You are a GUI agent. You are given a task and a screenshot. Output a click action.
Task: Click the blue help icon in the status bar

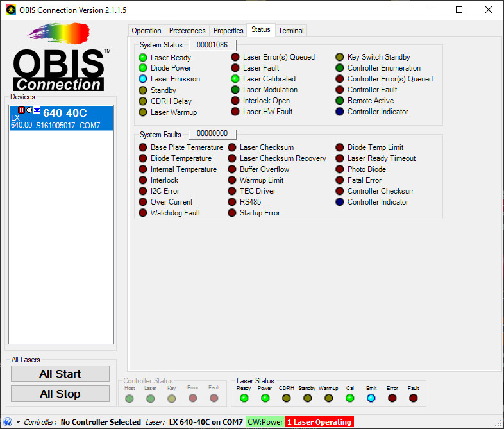coord(8,422)
